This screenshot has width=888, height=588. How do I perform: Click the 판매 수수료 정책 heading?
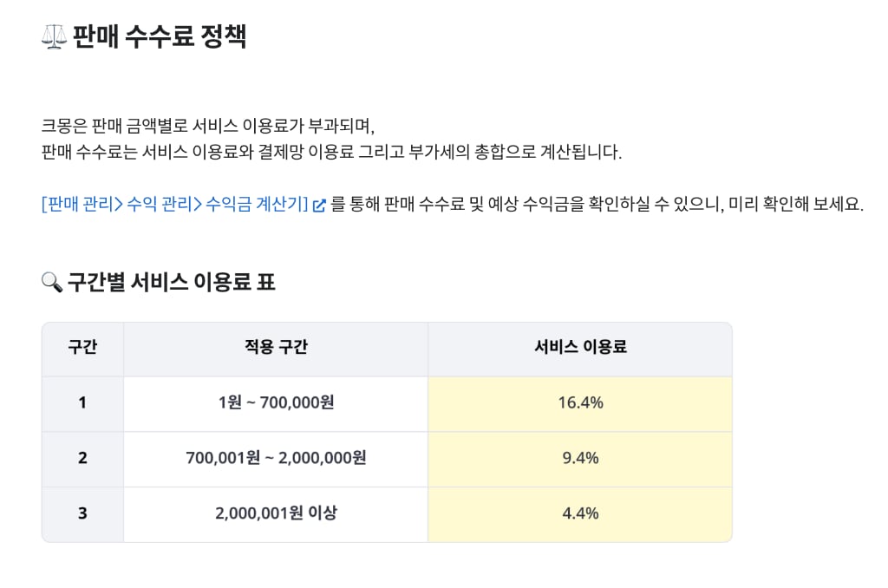point(160,36)
